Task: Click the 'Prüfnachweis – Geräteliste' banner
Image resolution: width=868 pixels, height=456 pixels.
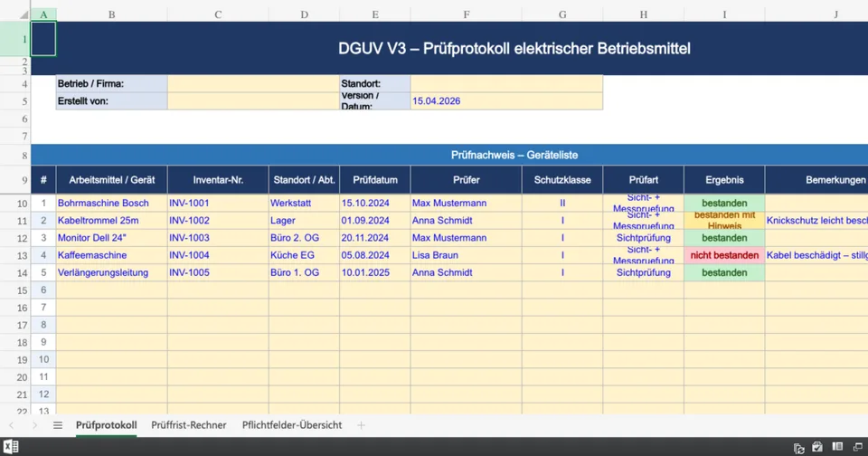Action: (514, 155)
